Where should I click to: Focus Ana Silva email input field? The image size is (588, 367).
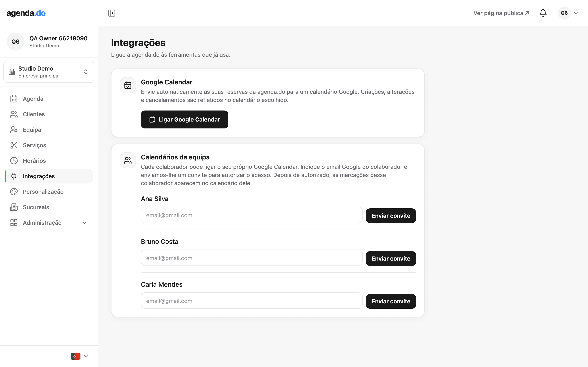[x=252, y=215]
